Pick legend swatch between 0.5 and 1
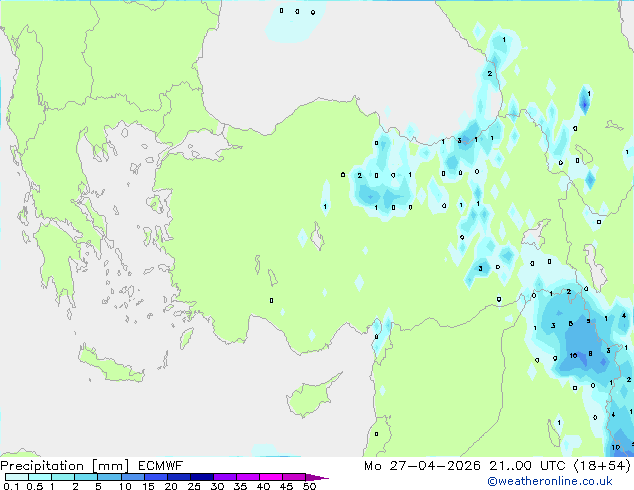This screenshot has width=634, height=490. click(x=40, y=477)
